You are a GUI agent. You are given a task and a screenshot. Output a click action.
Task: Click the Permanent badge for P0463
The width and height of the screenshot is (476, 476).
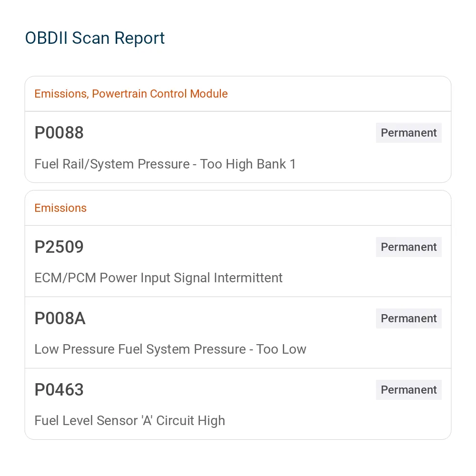[408, 389]
